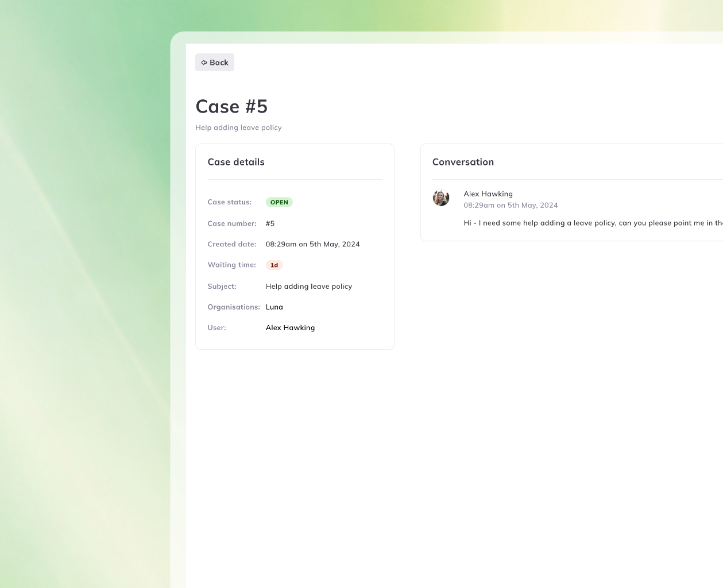The height and width of the screenshot is (588, 723).
Task: Click the Organisations label in Case details
Action: point(233,307)
